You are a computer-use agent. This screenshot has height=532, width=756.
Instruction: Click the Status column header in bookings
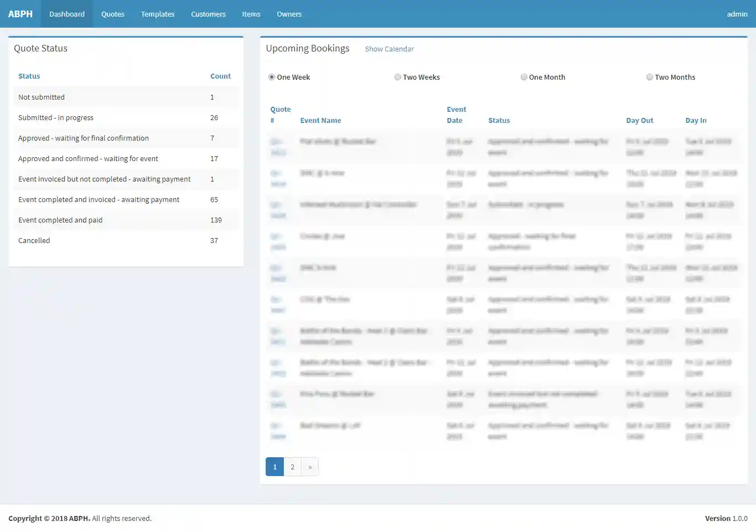point(499,120)
